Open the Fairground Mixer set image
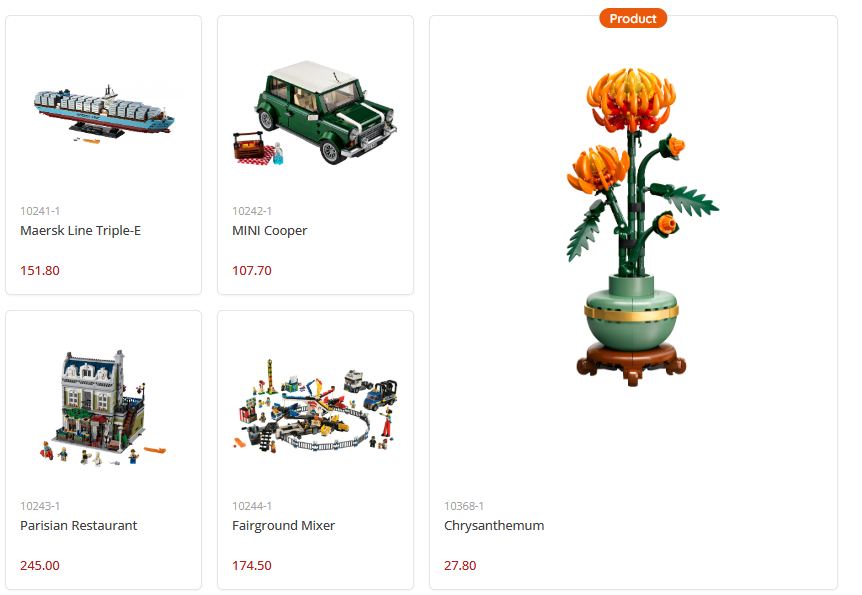The height and width of the screenshot is (595, 862). (x=315, y=405)
